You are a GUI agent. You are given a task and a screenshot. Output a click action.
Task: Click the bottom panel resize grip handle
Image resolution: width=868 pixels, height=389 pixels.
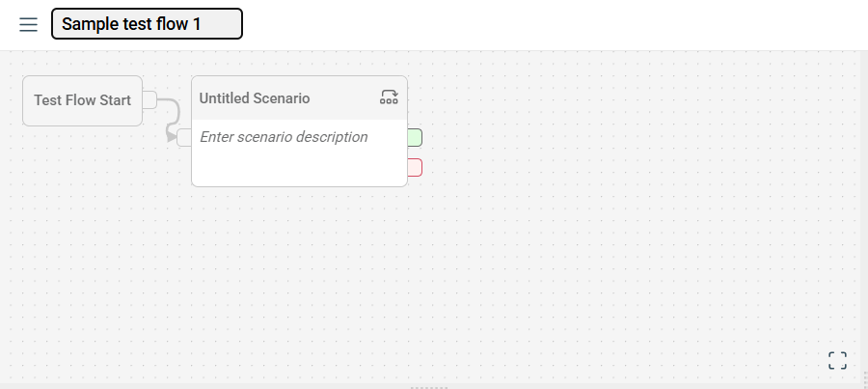pyautogui.click(x=429, y=386)
